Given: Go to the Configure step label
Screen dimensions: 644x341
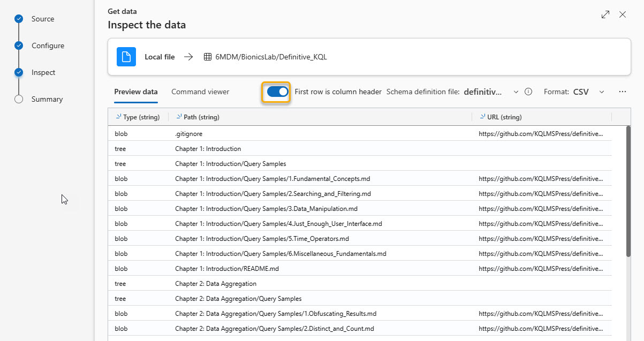Looking at the screenshot, I should point(48,46).
